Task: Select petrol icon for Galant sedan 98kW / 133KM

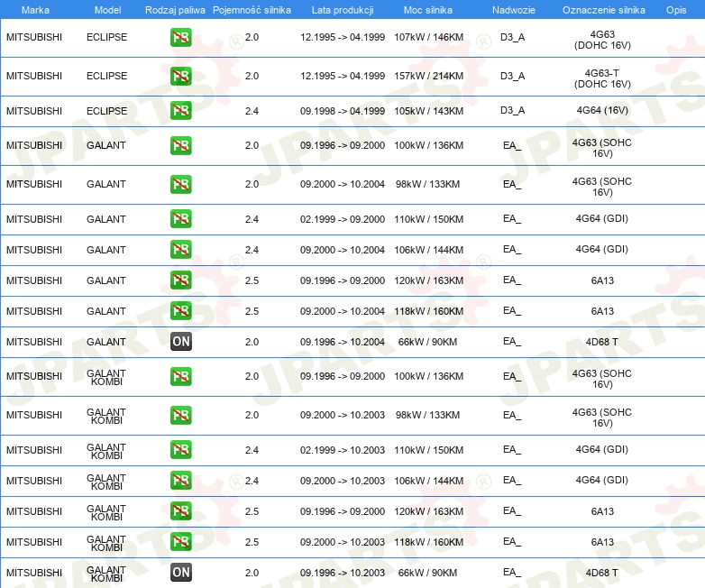Action: click(x=180, y=185)
